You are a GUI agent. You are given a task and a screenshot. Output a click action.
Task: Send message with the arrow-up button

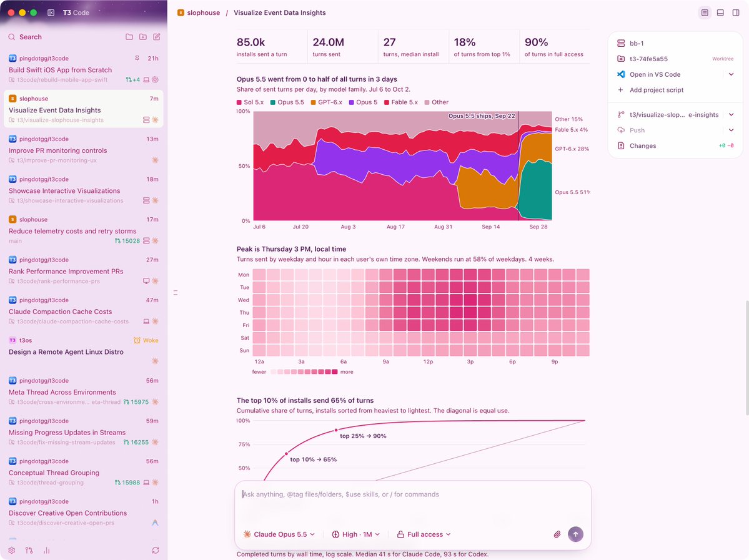click(575, 534)
